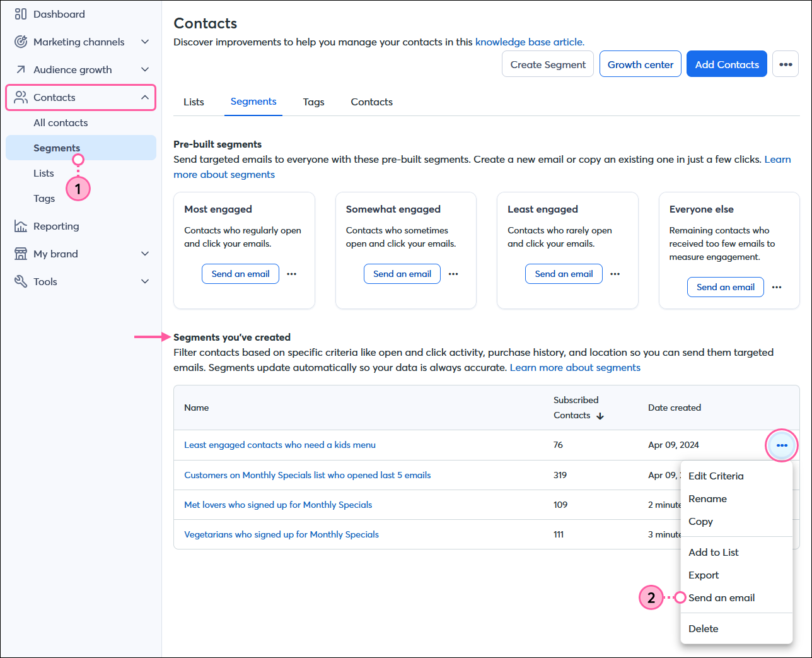Open more options on Everyone else card
This screenshot has width=812, height=658.
777,287
